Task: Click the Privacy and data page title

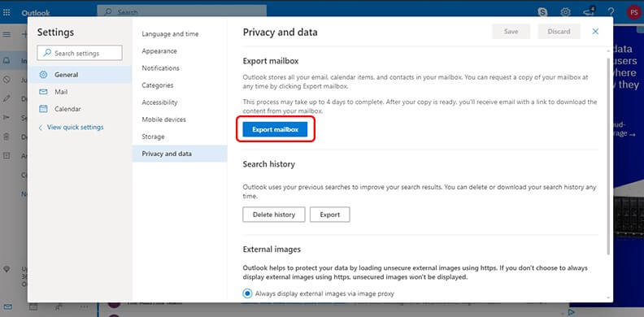Action: [x=280, y=32]
